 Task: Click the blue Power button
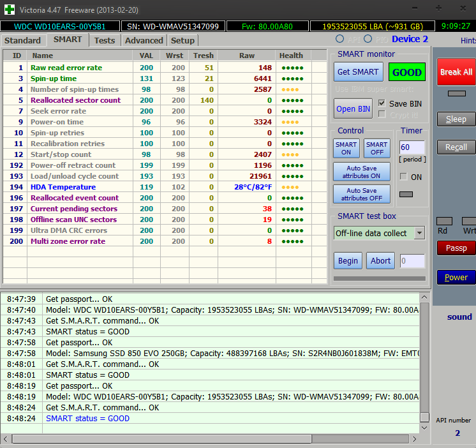click(456, 277)
